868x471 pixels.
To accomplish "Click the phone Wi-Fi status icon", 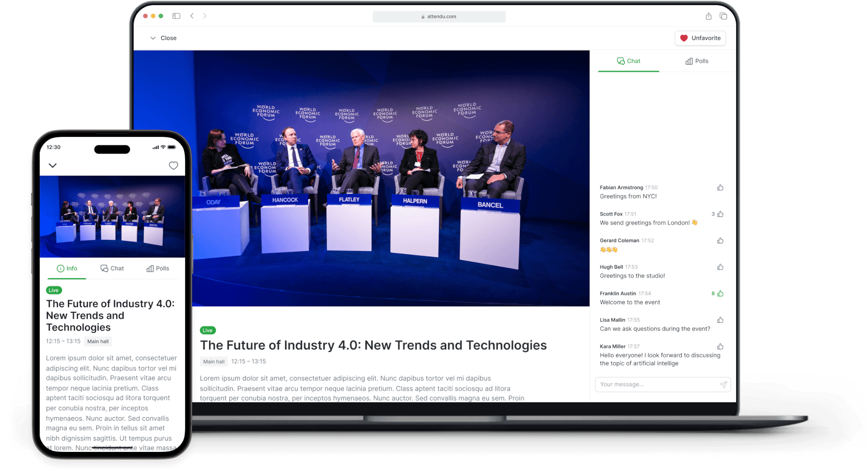I will point(163,147).
